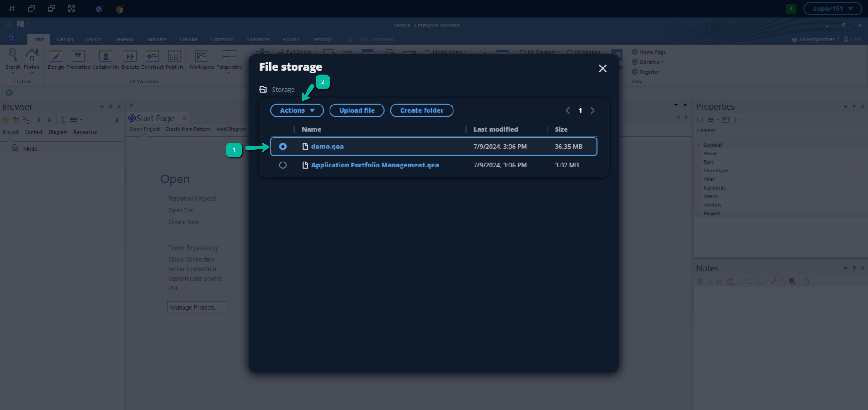This screenshot has width=868, height=410.
Task: Open the demo.qea file link
Action: coord(327,147)
